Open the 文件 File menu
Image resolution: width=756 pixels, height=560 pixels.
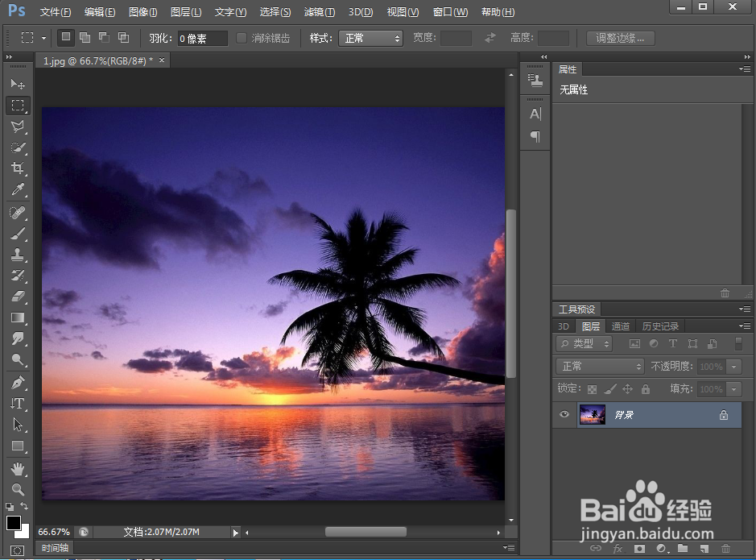pos(56,11)
